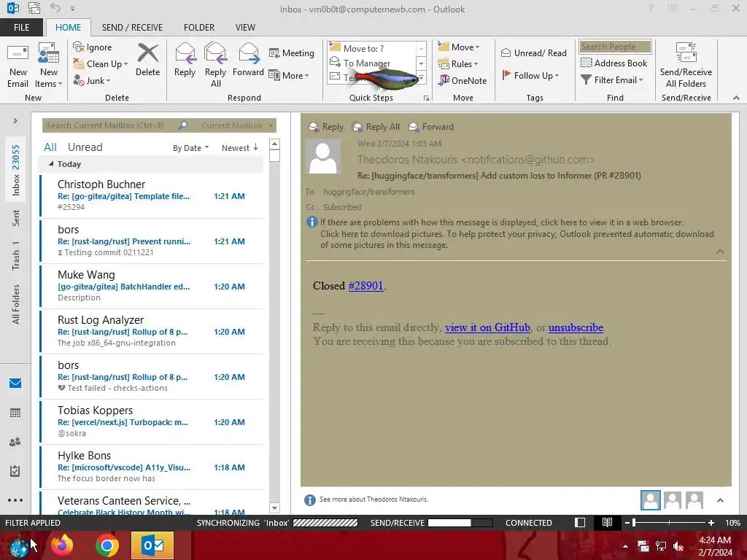Collapse the Today group
The height and width of the screenshot is (560, 747).
click(x=51, y=164)
